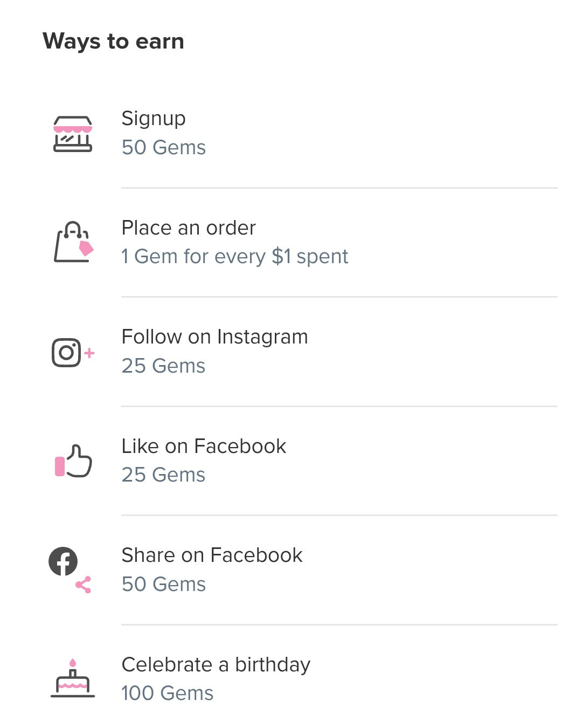The width and height of the screenshot is (582, 728).
Task: Click the Signup 50 Gems text
Action: click(x=163, y=147)
